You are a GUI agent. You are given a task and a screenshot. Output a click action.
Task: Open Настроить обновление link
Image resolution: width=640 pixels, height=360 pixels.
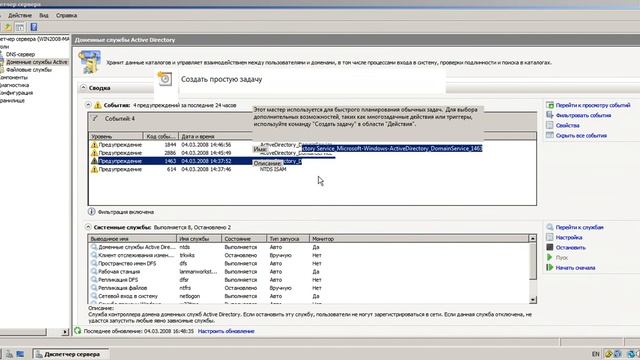[x=226, y=331]
